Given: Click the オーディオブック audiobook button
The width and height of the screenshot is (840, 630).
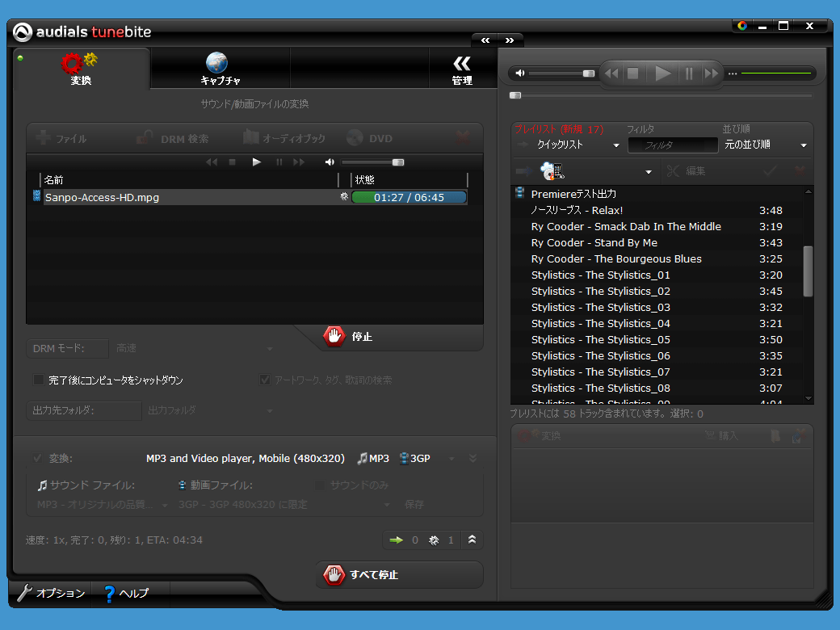Looking at the screenshot, I should click(x=284, y=138).
